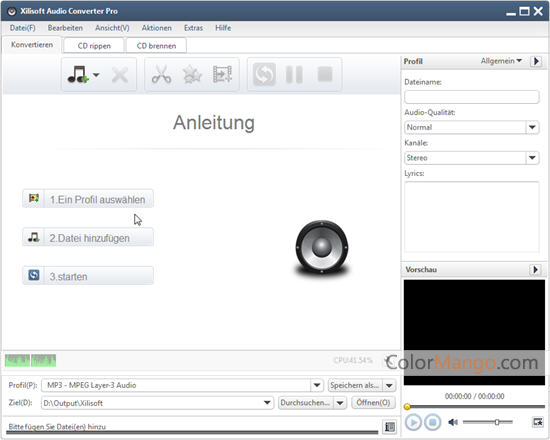The height and width of the screenshot is (440, 550).
Task: Click the pause conversion icon
Action: 294,74
